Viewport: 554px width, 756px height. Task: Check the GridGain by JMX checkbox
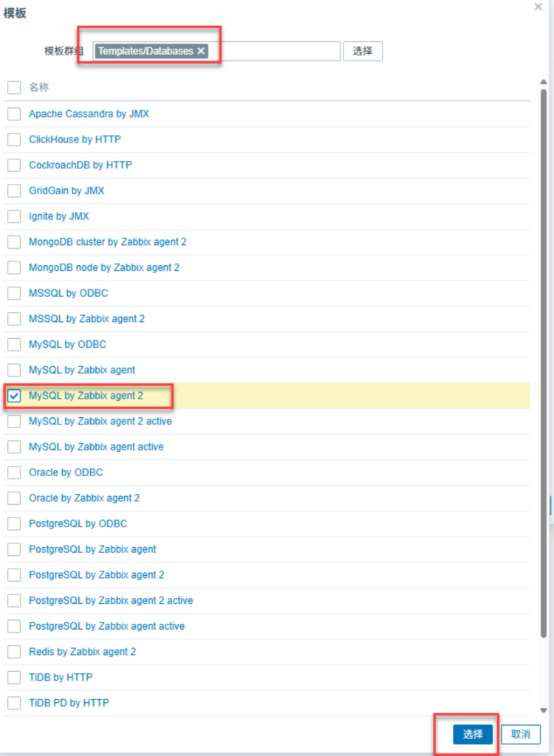(14, 190)
